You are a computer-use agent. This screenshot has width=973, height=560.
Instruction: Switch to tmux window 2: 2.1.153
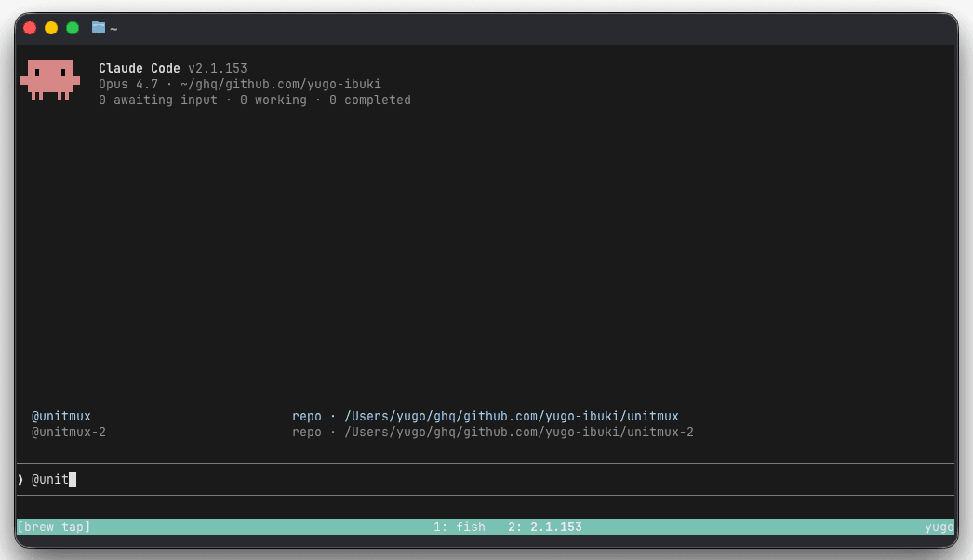pos(545,527)
